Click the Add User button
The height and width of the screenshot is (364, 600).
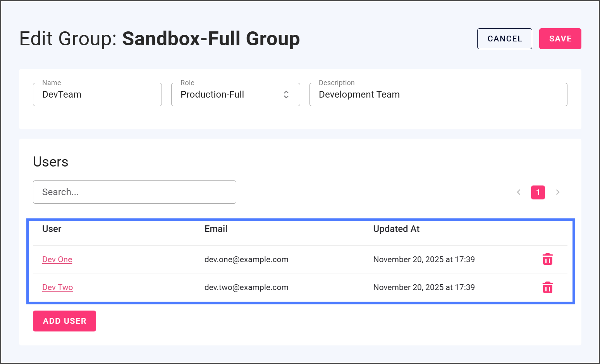[x=64, y=321]
